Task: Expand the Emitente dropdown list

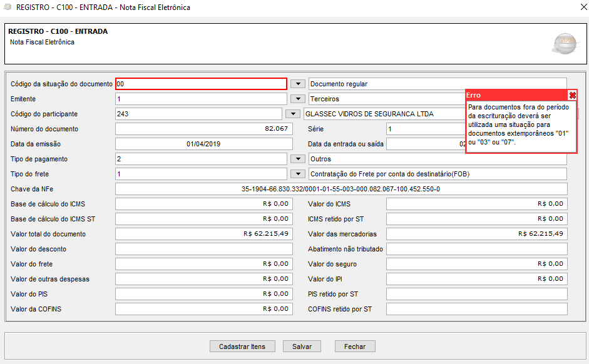Action: (x=298, y=99)
